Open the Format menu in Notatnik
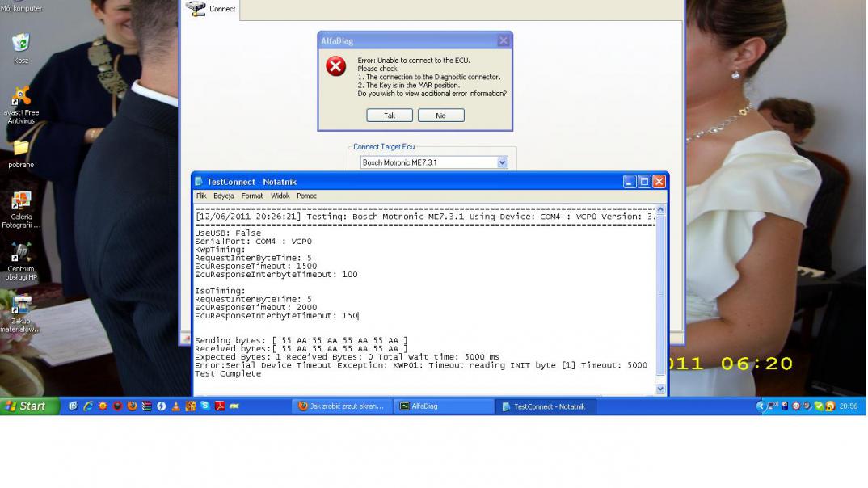868x488 pixels. 252,196
